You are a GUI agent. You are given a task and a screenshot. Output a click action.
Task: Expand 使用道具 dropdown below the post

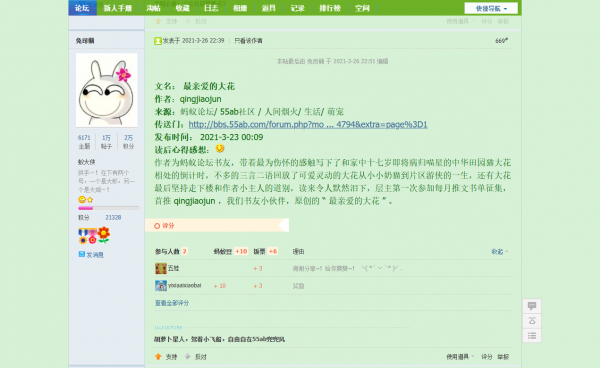[x=460, y=357]
